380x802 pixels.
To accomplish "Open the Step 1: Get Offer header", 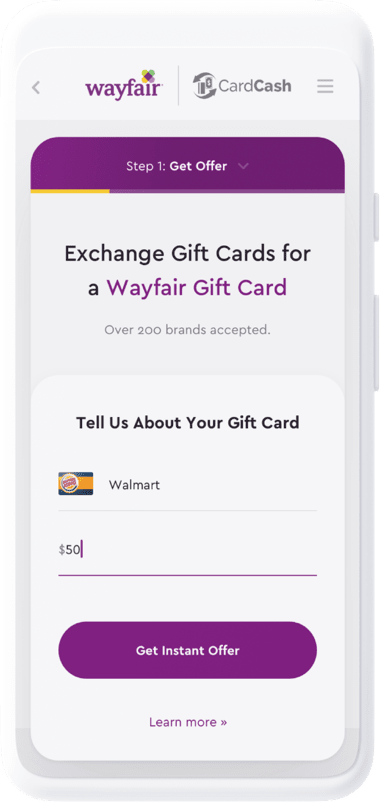I will pyautogui.click(x=187, y=165).
